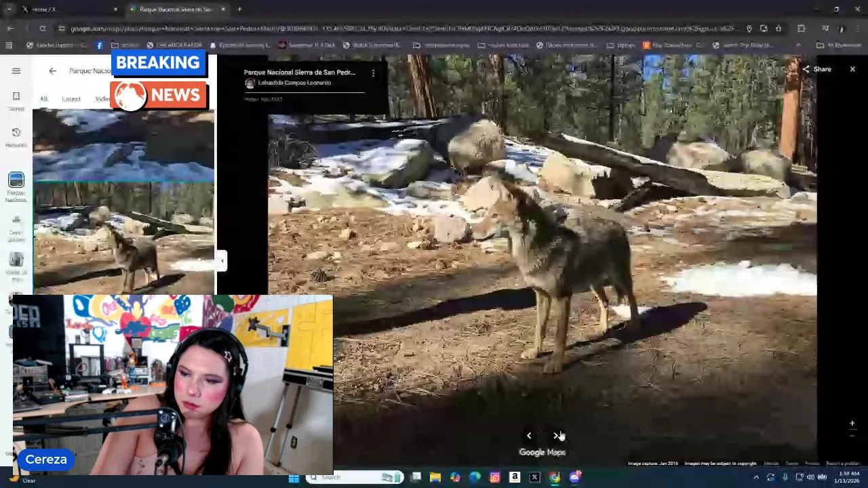This screenshot has width=868, height=488.
Task: Select the Latest photos tab
Action: [71, 99]
